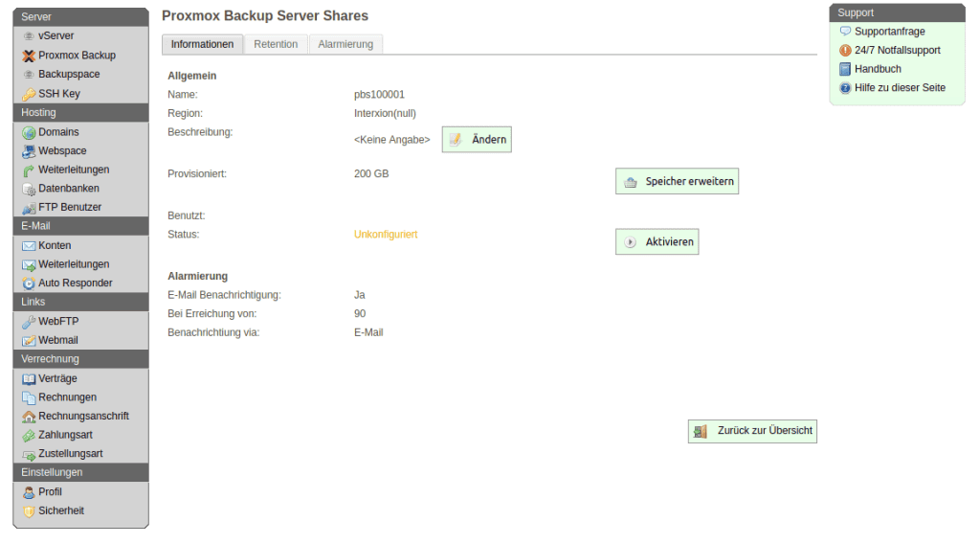Open 24/7 Notfallsupport link

click(898, 50)
